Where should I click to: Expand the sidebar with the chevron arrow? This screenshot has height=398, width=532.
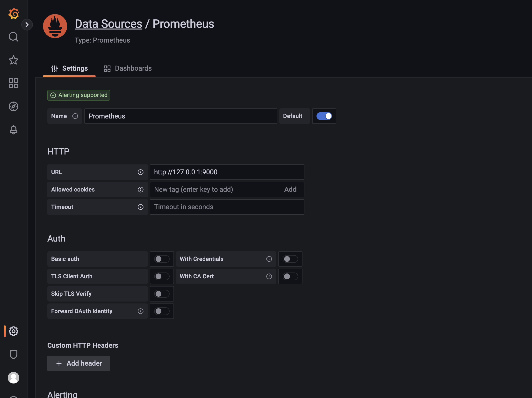[27, 25]
